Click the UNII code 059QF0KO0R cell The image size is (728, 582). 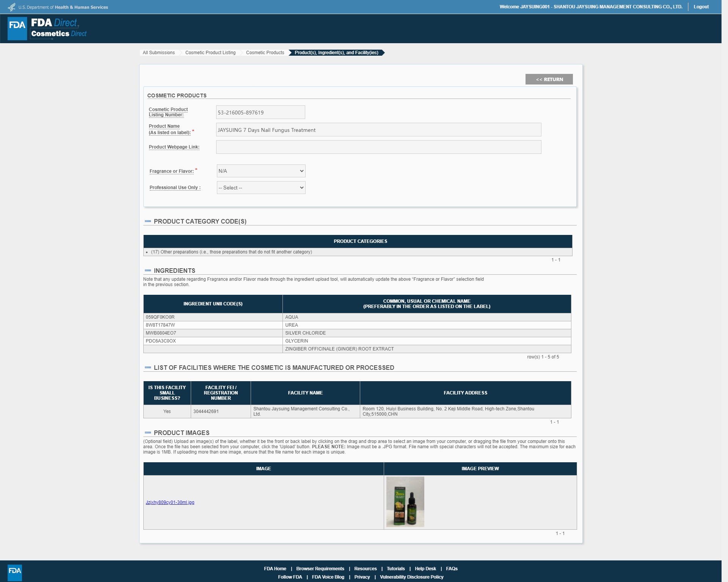[213, 317]
